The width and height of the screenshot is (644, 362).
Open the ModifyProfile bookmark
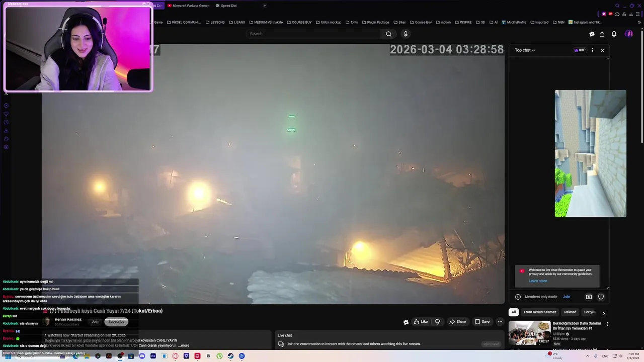pos(514,22)
